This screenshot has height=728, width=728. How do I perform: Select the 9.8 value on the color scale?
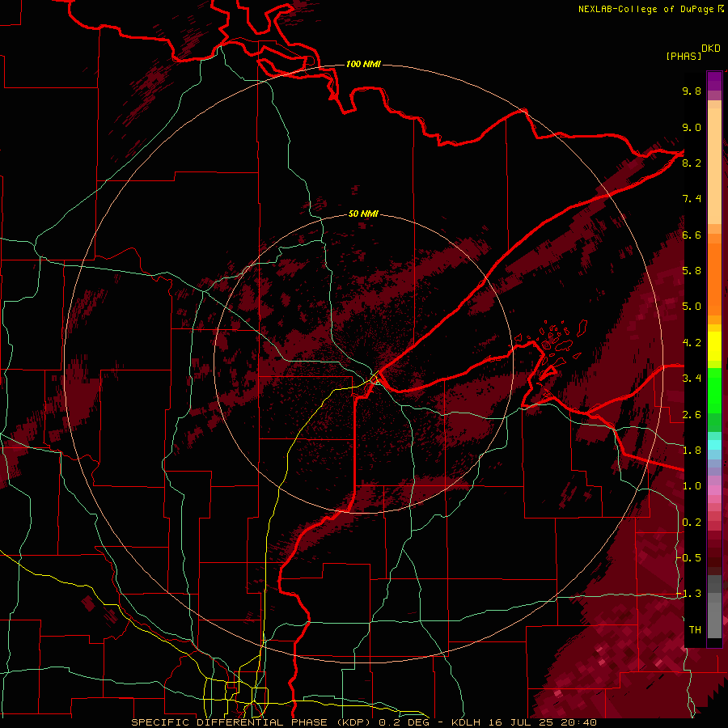(x=692, y=91)
